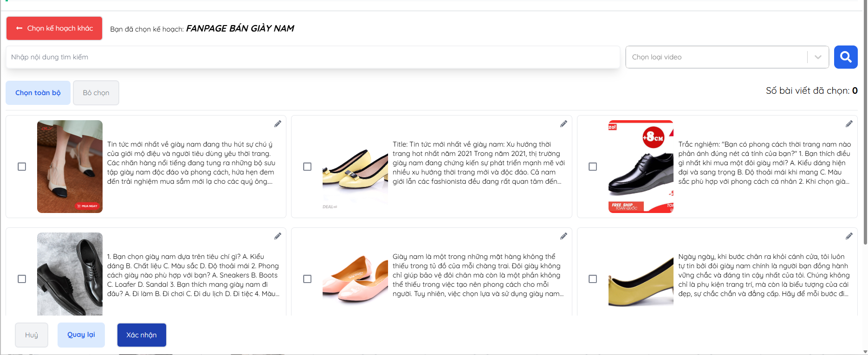The height and width of the screenshot is (355, 868).
Task: Click edit pencil on black oxford shoes post
Action: [278, 236]
